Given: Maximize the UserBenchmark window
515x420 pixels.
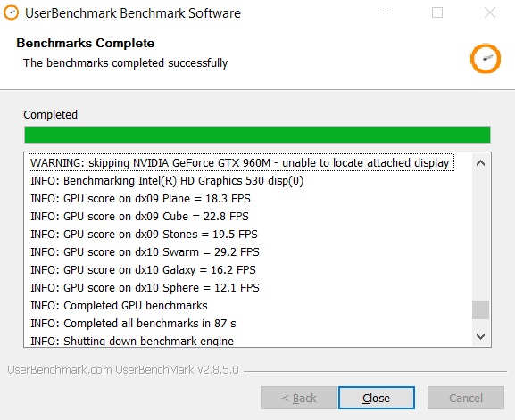Looking at the screenshot, I should pyautogui.click(x=437, y=12).
